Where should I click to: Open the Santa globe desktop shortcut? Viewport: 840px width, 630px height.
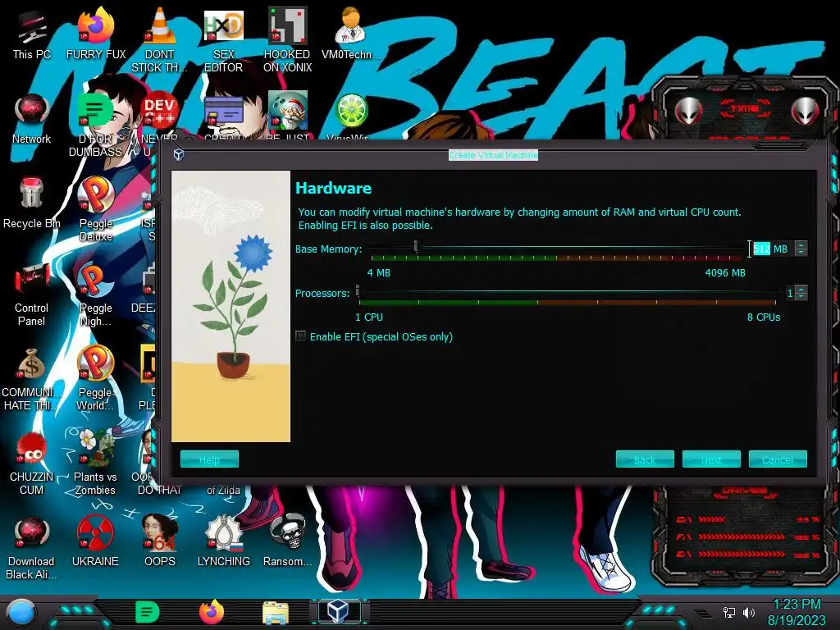288,111
